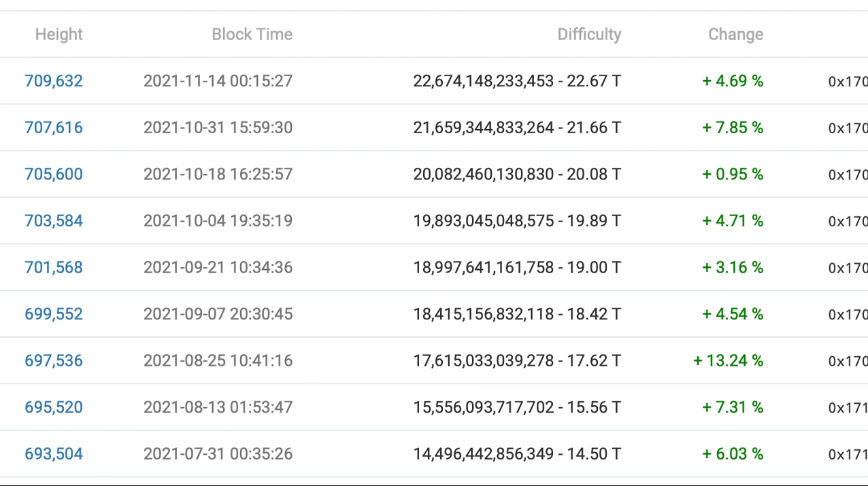Image resolution: width=868 pixels, height=486 pixels.
Task: Open block height 709,632 link
Action: pos(54,81)
